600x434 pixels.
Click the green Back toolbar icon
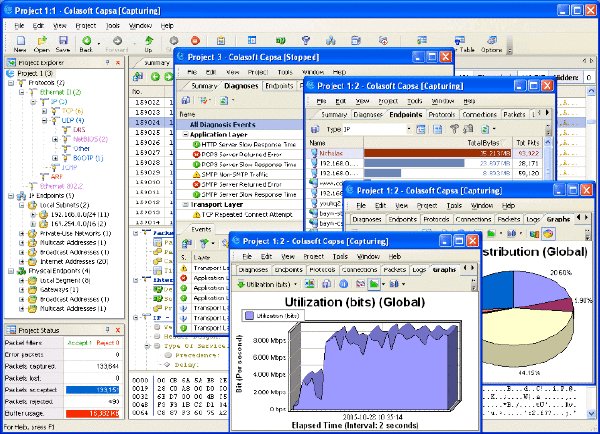click(87, 41)
